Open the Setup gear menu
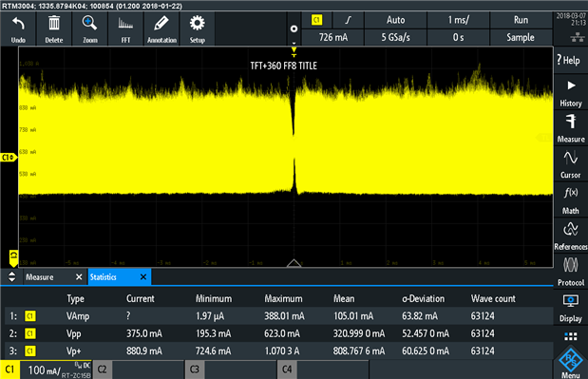 (x=198, y=28)
